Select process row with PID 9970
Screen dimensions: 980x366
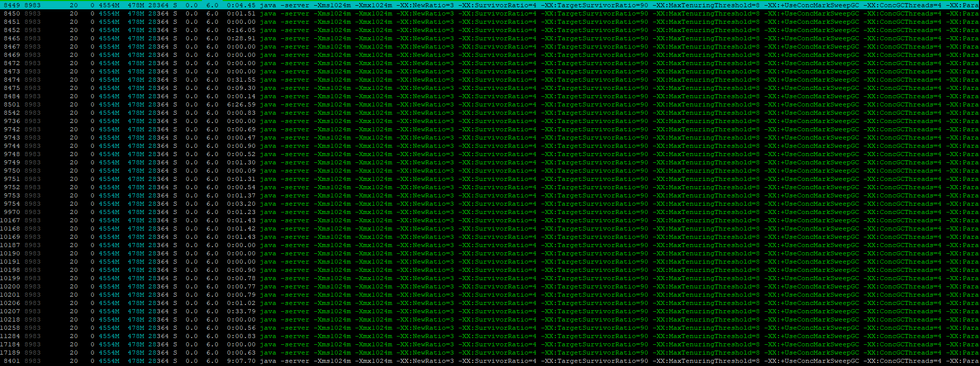490,212
